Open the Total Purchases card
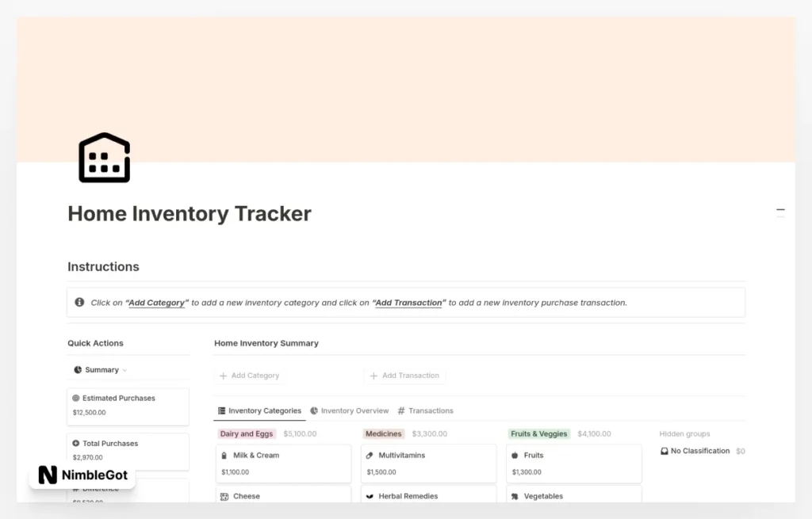The width and height of the screenshot is (812, 519). pos(128,452)
